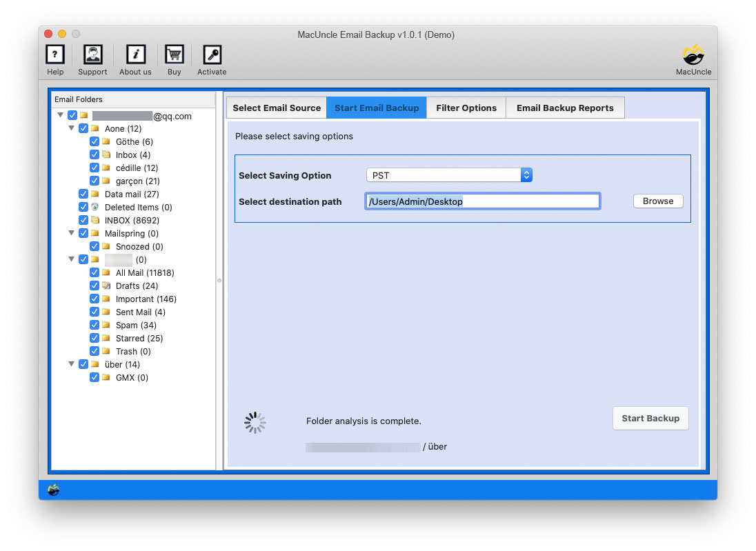This screenshot has height=551, width=756.
Task: Click the MacUncle logo in the footer
Action: click(53, 490)
